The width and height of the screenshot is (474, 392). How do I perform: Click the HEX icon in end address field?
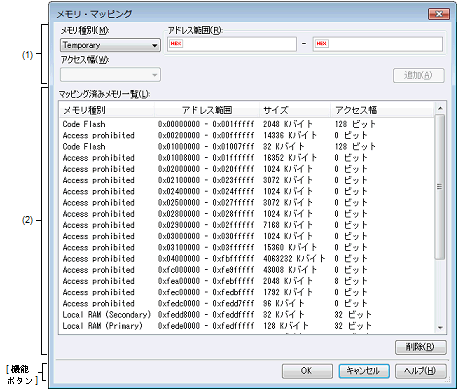pos(322,44)
